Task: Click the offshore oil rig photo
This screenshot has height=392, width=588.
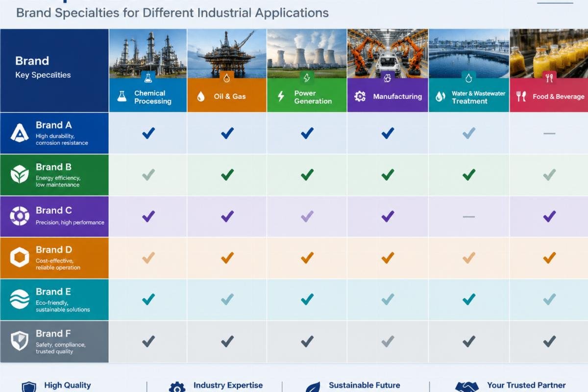Action: coord(227,53)
